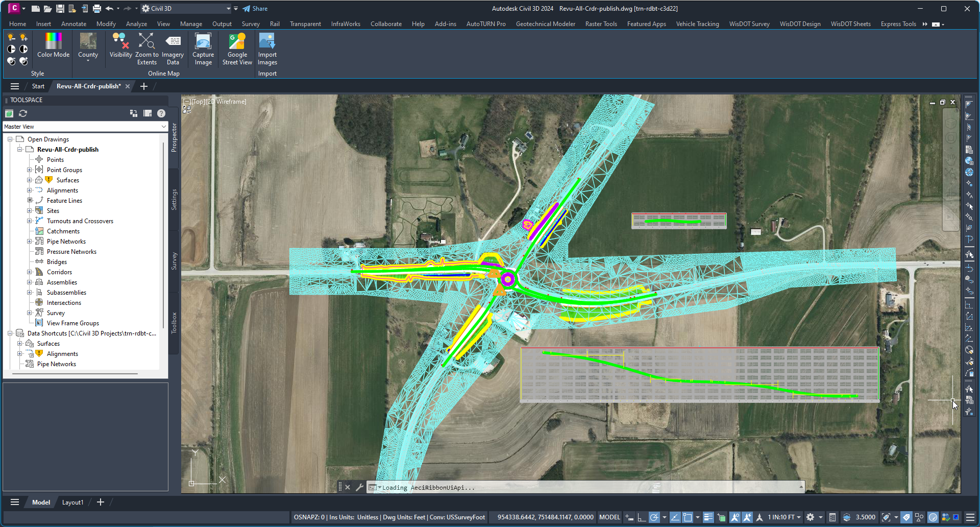Toggle object snap tracking icon
980x527 pixels.
tap(675, 517)
